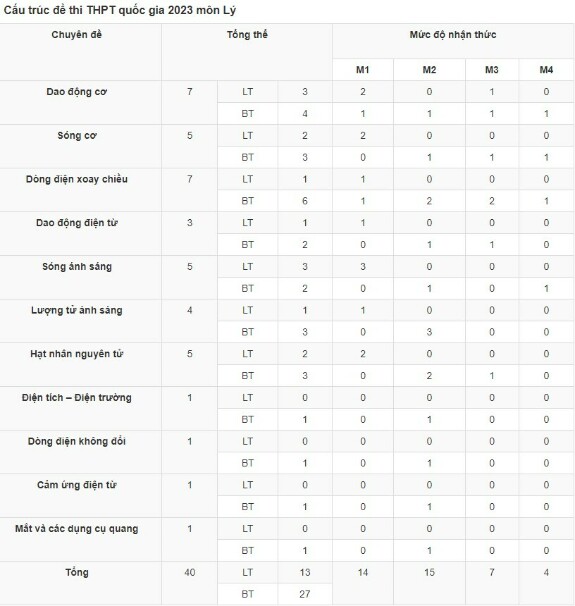The height and width of the screenshot is (606, 575).
Task: Select the Dòng điện xoay chiều cell
Action: [x=77, y=179]
